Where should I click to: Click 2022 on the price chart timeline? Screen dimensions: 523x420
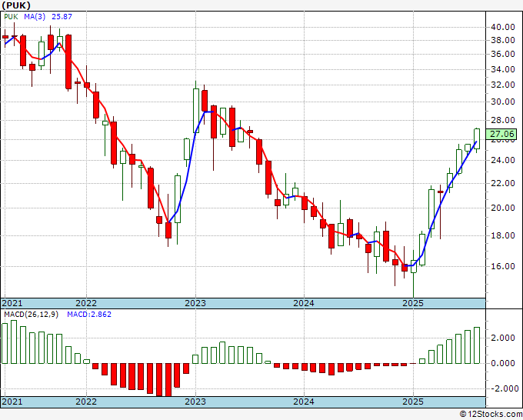click(86, 303)
